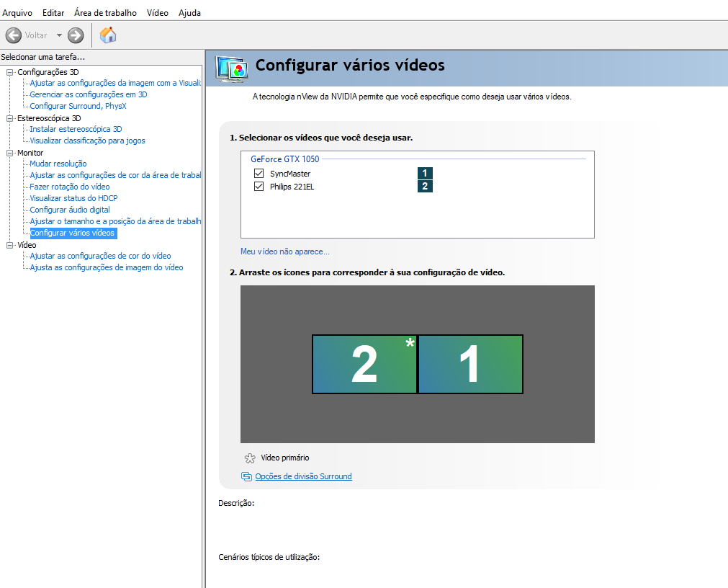Viewport: 728px width, 588px height.
Task: Collapse the Monitor tree node
Action: point(10,153)
